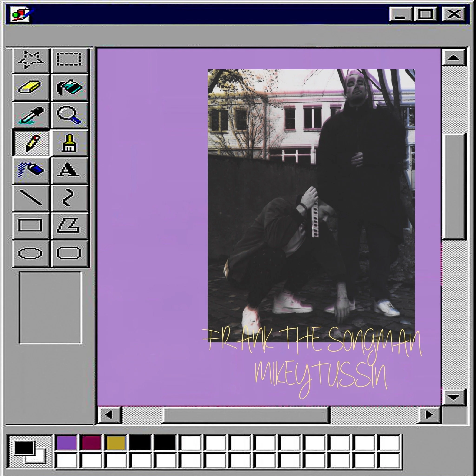This screenshot has height=476, width=476.
Task: Select the Curve tool
Action: (68, 198)
